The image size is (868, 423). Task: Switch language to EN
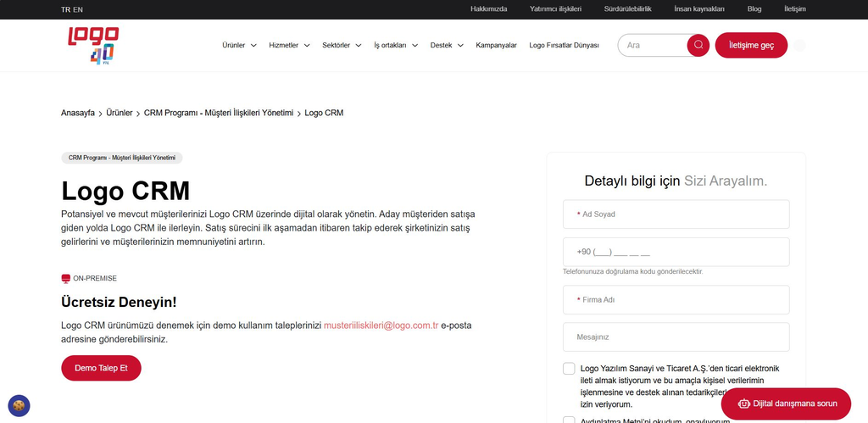point(78,9)
